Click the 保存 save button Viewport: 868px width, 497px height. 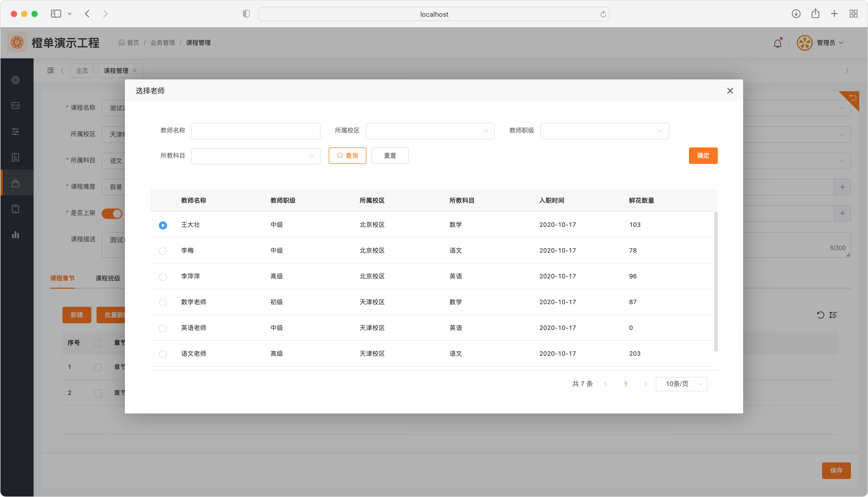coord(836,470)
